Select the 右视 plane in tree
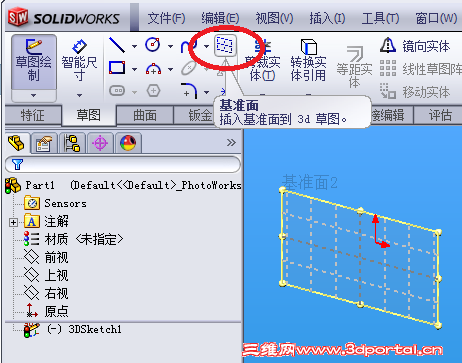Image resolution: width=462 pixels, height=363 pixels. click(46, 293)
